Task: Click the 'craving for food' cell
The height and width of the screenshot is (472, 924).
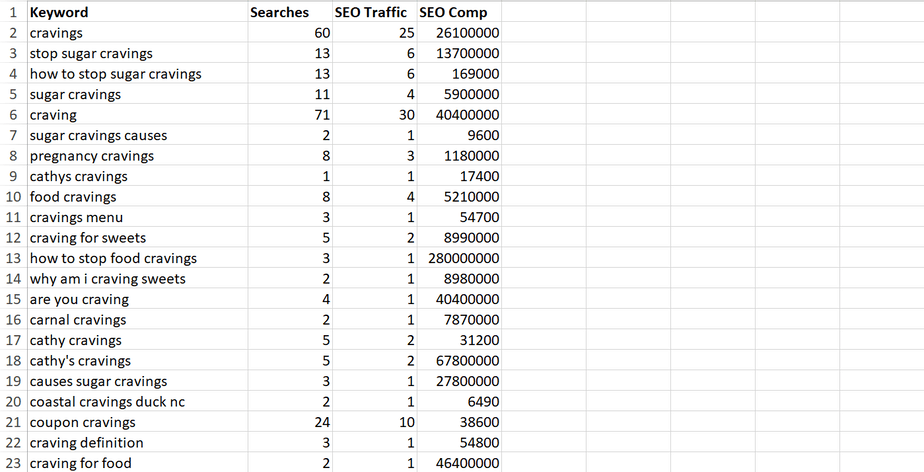Action: [137, 463]
